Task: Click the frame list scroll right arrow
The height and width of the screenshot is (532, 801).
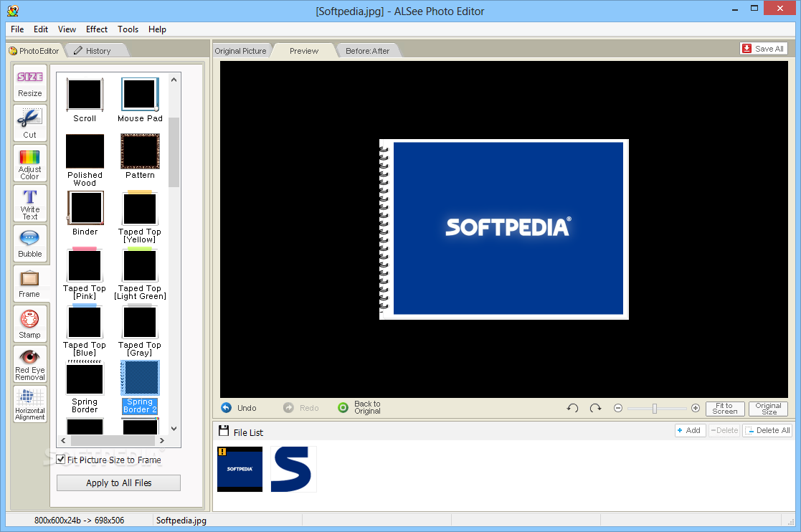Action: coord(162,440)
